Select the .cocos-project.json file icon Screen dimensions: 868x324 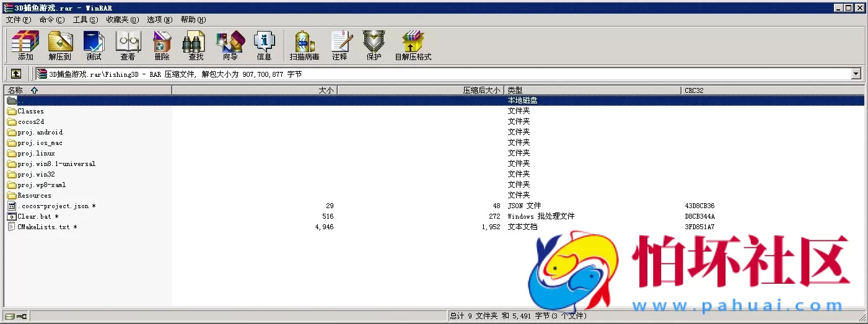point(12,206)
